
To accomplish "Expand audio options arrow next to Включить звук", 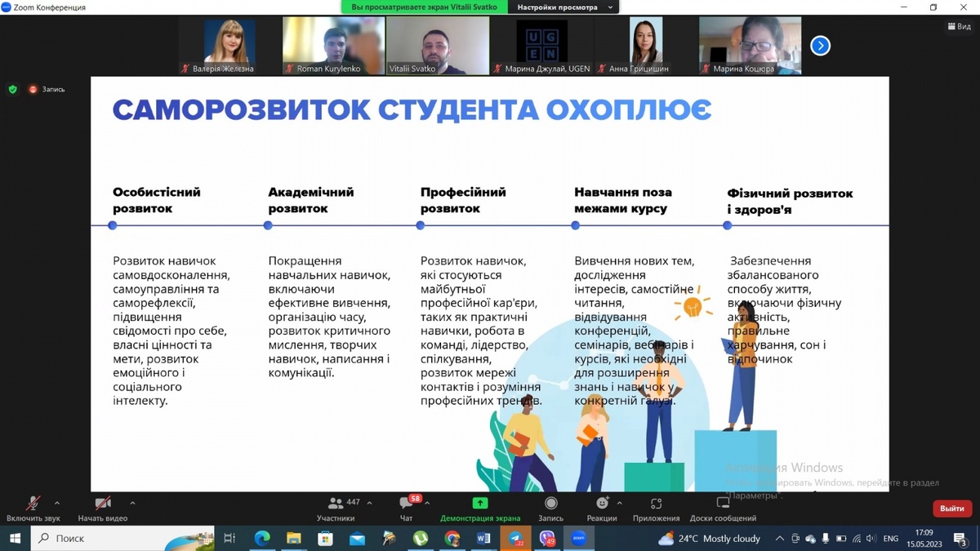I will coord(57,503).
